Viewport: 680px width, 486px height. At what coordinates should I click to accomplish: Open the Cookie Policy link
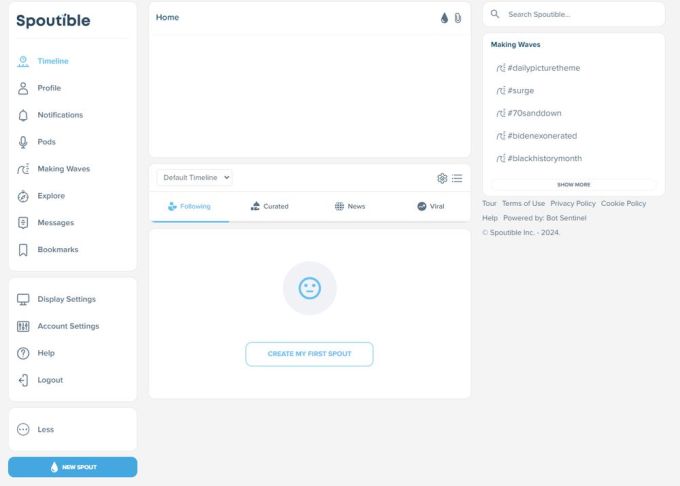[x=623, y=203]
